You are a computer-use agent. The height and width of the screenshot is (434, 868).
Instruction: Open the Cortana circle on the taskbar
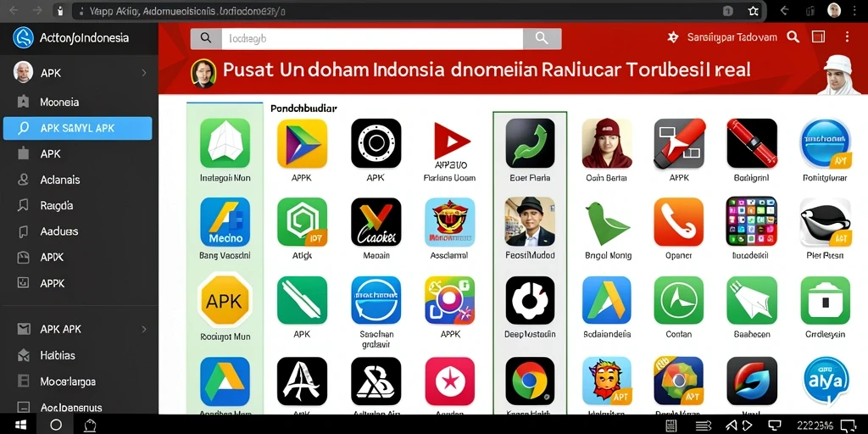pos(56,425)
